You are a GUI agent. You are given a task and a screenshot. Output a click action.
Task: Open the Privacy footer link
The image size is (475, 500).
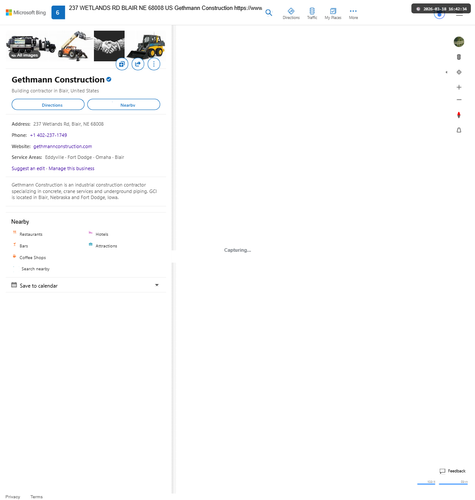[13, 497]
